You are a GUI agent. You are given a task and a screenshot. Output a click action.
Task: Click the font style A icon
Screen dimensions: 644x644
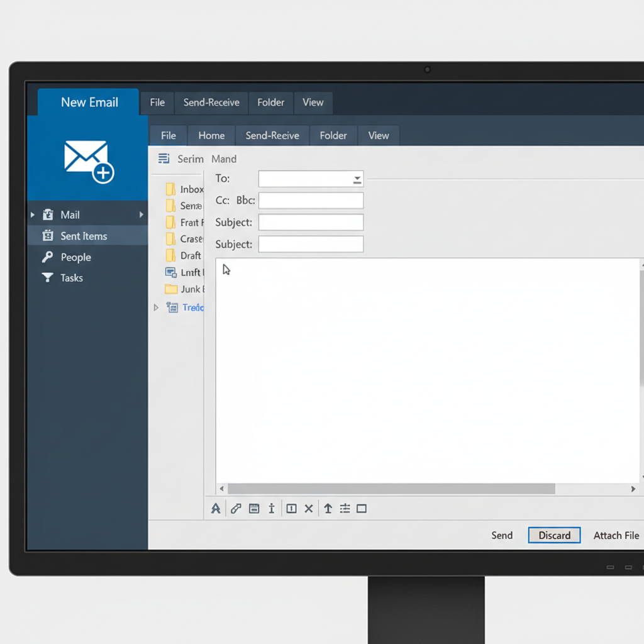pos(216,509)
